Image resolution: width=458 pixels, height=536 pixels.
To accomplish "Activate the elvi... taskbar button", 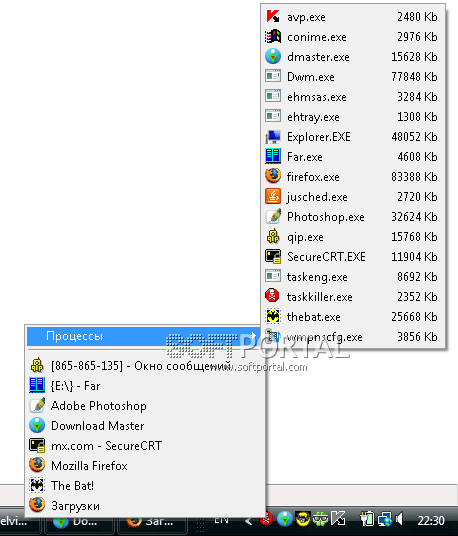I will pyautogui.click(x=20, y=522).
